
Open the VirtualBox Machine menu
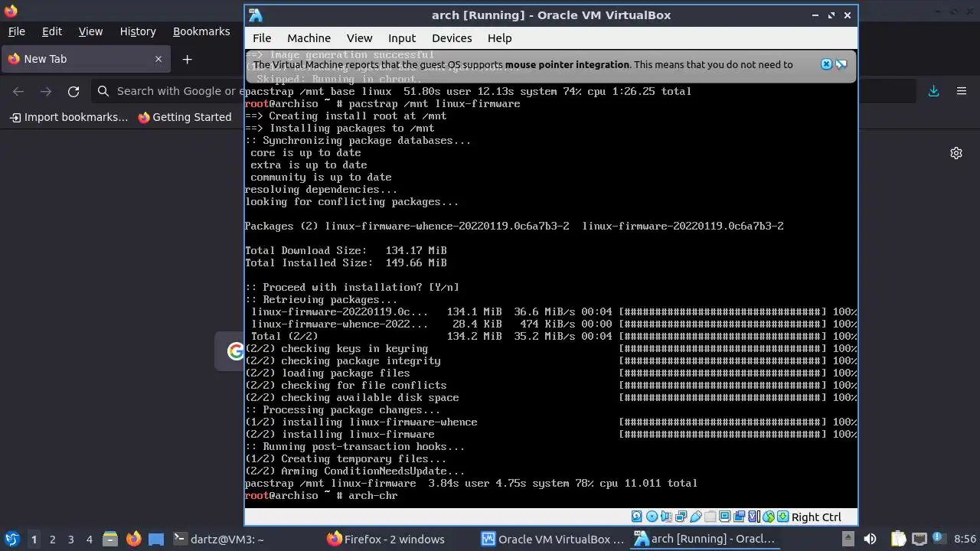(309, 37)
